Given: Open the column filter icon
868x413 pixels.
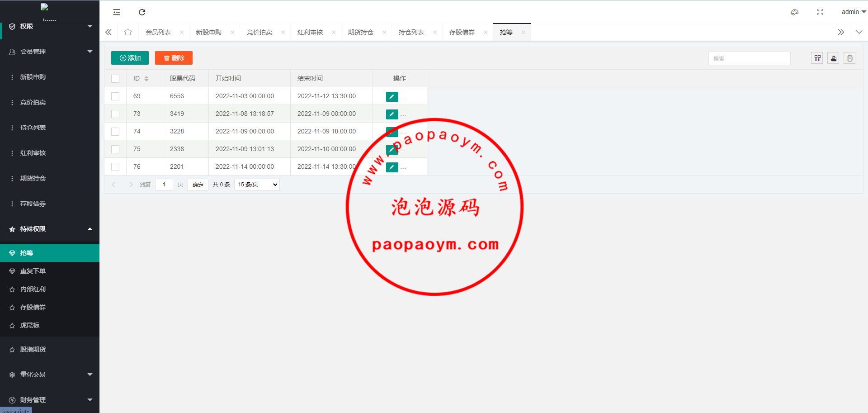Looking at the screenshot, I should (x=817, y=58).
